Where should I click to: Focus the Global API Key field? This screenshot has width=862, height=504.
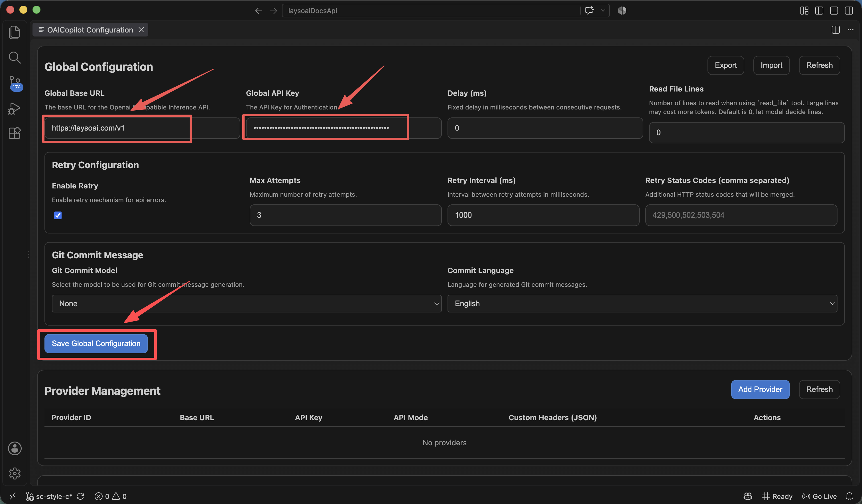click(343, 128)
